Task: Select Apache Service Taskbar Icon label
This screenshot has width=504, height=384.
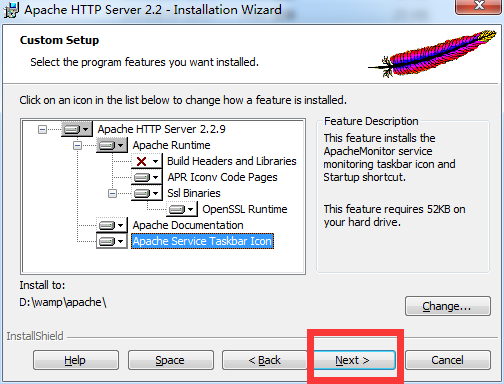Action: pos(202,241)
